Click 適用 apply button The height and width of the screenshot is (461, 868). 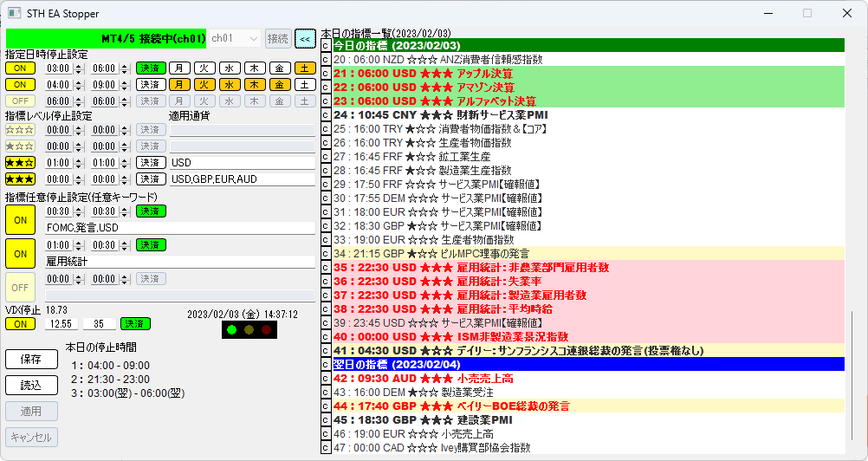(x=31, y=412)
